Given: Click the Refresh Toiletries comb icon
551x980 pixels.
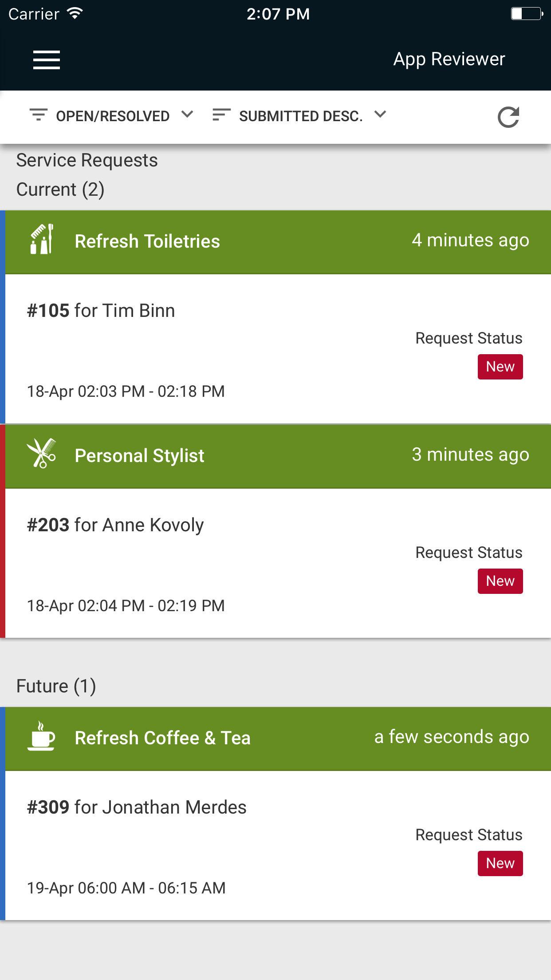Looking at the screenshot, I should pyautogui.click(x=42, y=240).
